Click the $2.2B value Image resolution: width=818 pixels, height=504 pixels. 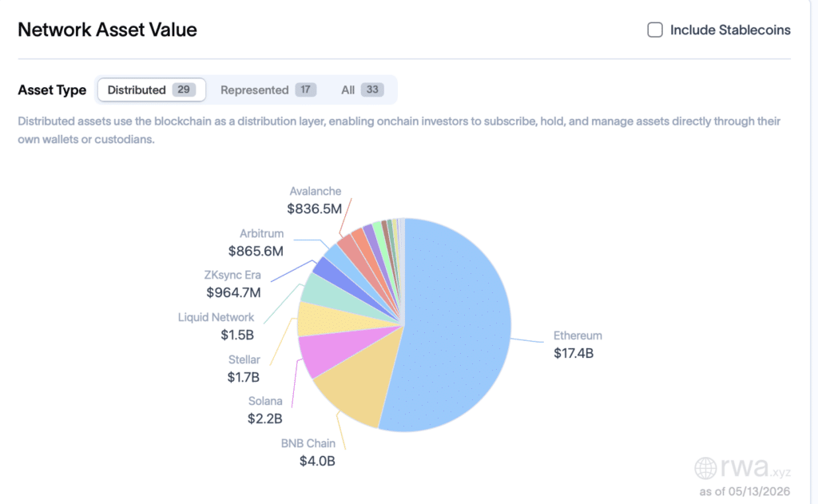(x=265, y=419)
